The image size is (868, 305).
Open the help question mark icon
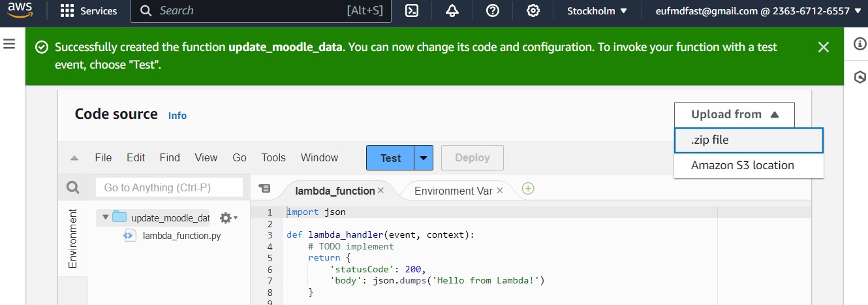click(x=493, y=11)
